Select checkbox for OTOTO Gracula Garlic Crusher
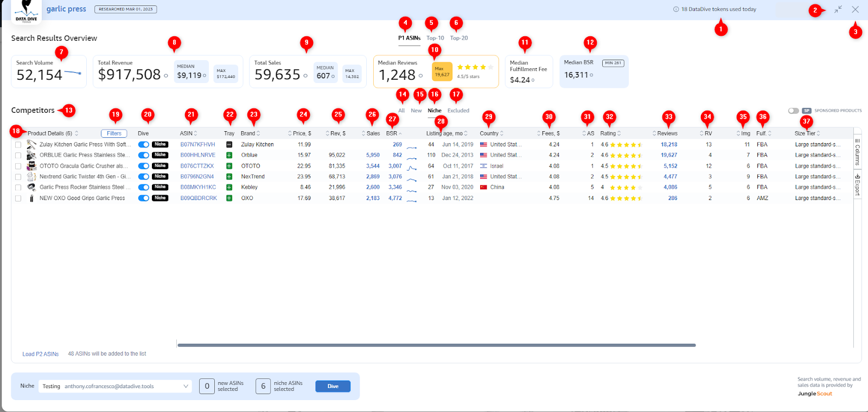Image resolution: width=868 pixels, height=412 pixels. [x=18, y=166]
